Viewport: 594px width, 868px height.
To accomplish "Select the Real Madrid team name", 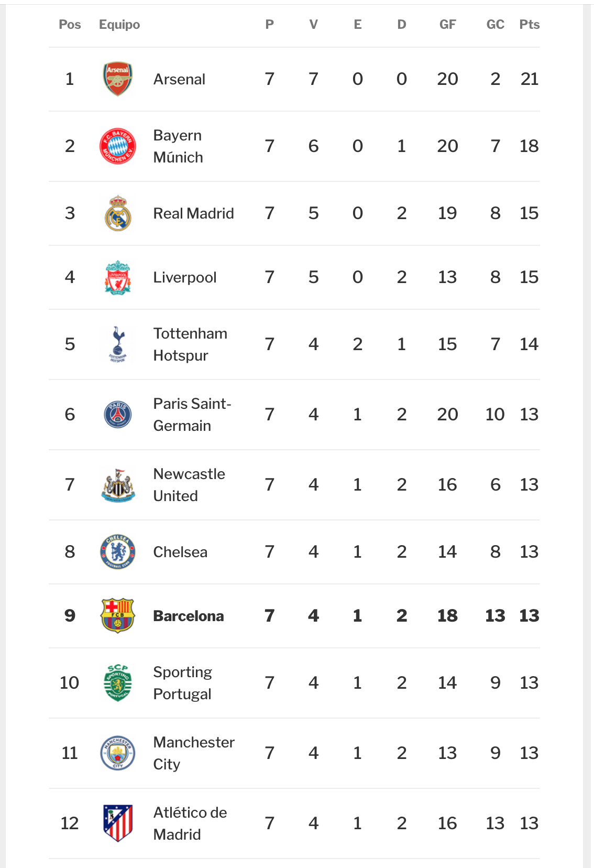I will pyautogui.click(x=193, y=213).
